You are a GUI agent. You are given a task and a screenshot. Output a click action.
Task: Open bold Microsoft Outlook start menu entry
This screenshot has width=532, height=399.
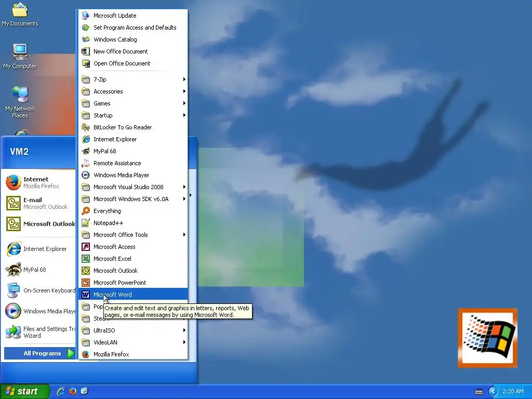pyautogui.click(x=40, y=224)
